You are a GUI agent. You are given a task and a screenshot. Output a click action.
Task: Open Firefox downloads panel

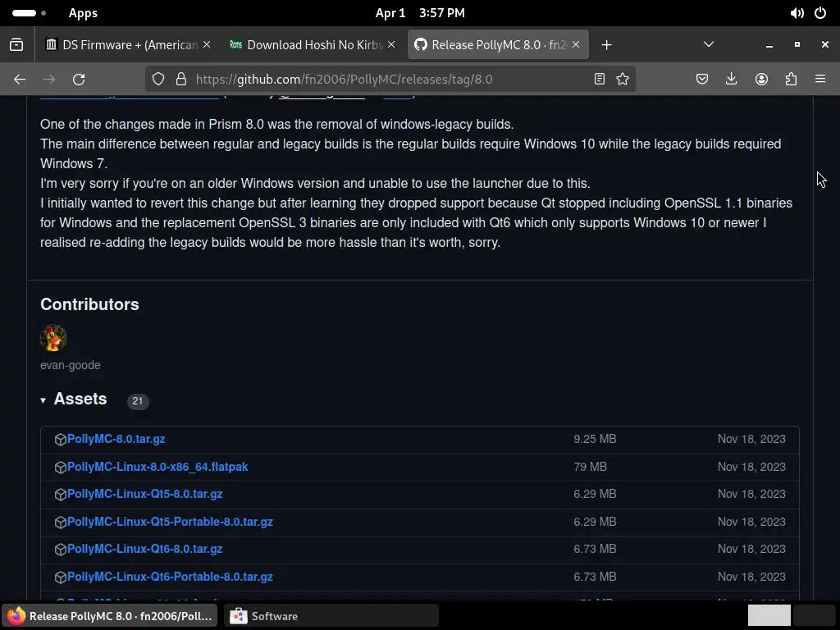click(x=731, y=80)
